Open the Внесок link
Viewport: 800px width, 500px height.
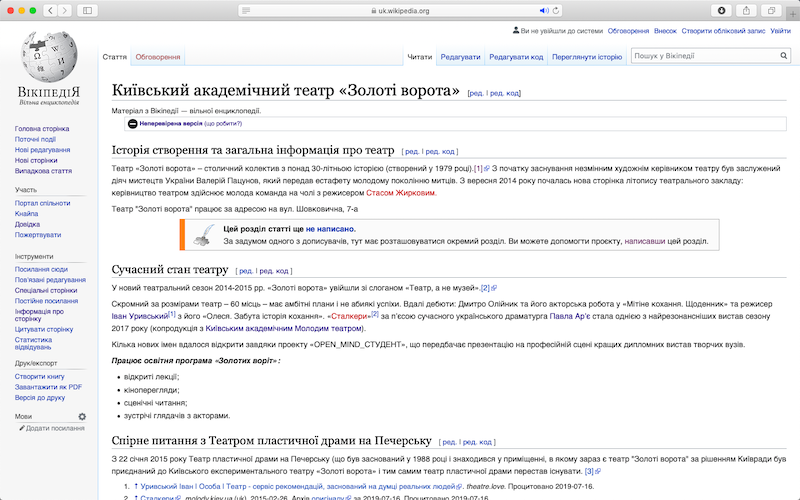click(x=665, y=31)
